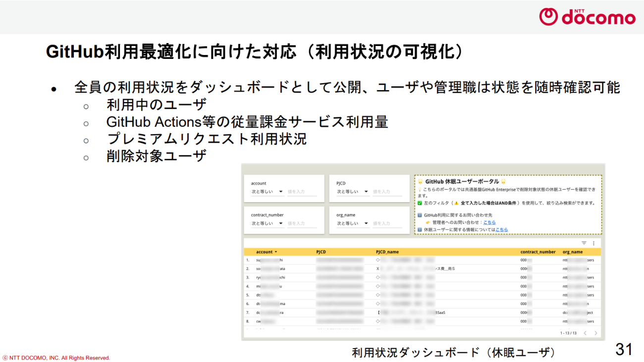Sort table by PJCD_name column header
The width and height of the screenshot is (644, 362).
coord(387,252)
